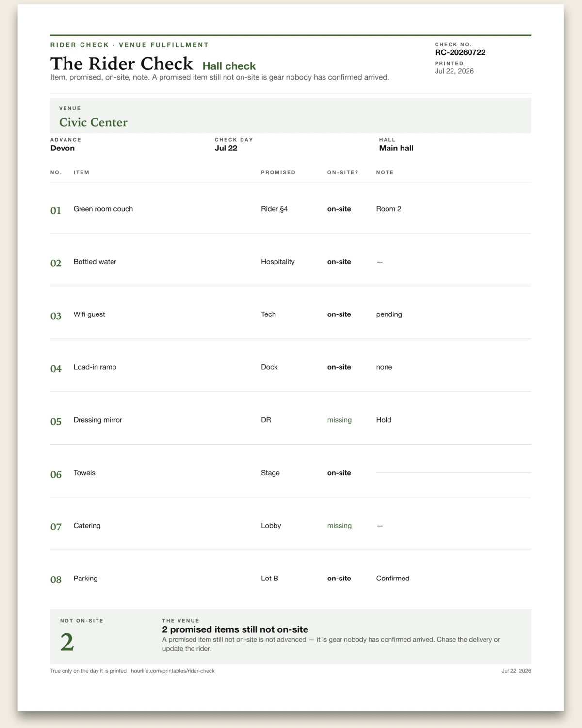Click the blank note line for Towels

[x=453, y=473]
